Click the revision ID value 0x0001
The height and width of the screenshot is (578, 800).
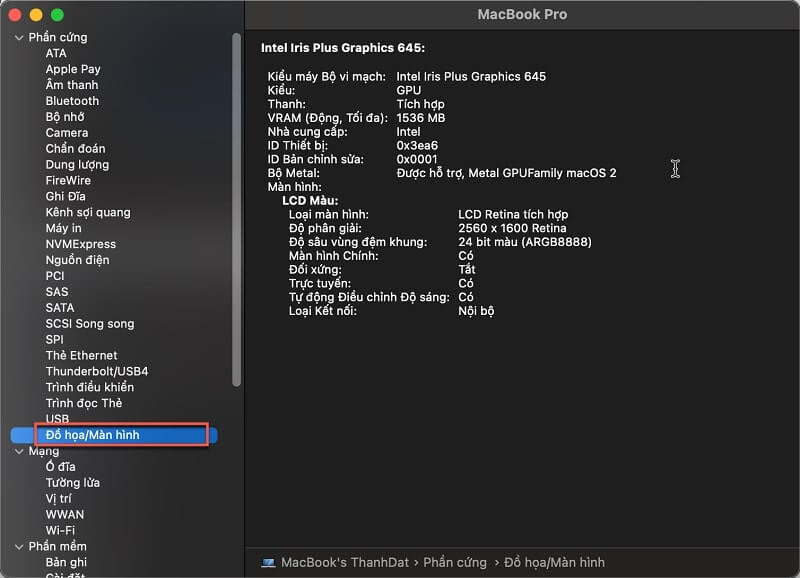point(417,160)
